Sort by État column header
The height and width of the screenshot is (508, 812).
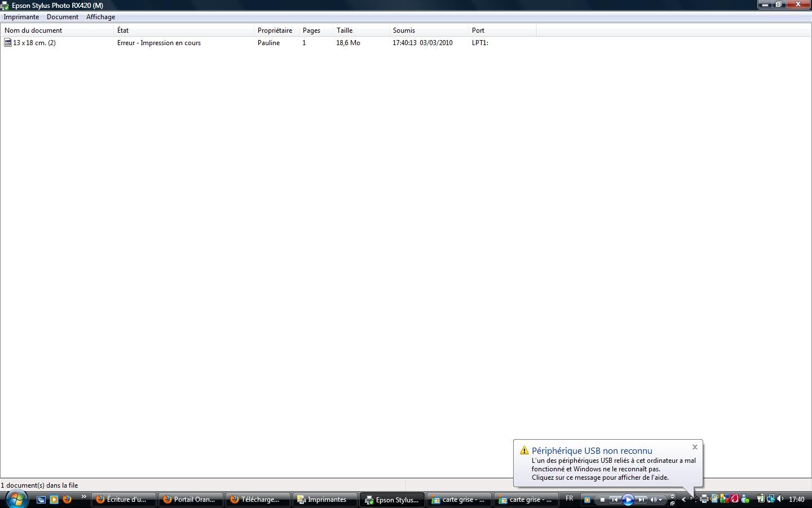click(184, 30)
